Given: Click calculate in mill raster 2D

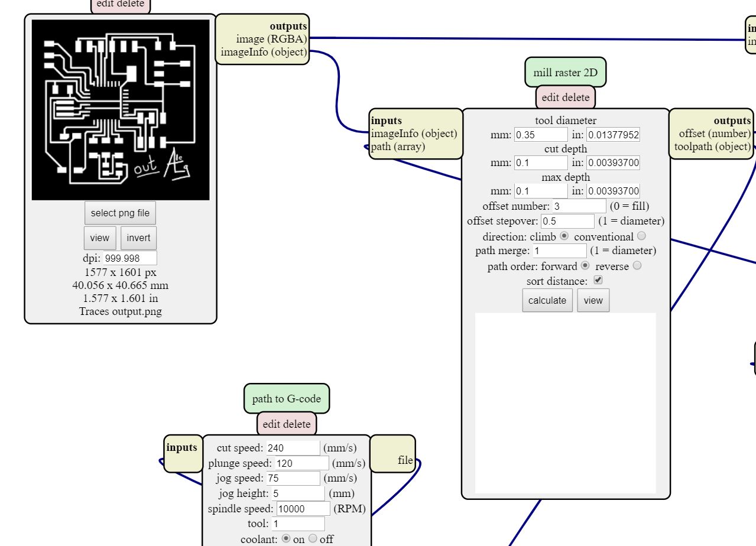Looking at the screenshot, I should pyautogui.click(x=547, y=300).
